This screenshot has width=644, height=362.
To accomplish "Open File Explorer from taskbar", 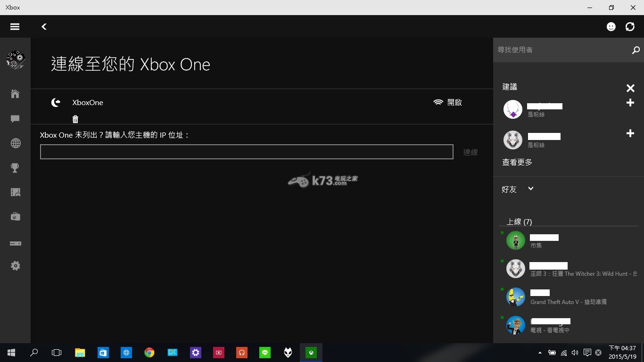I will point(80,353).
